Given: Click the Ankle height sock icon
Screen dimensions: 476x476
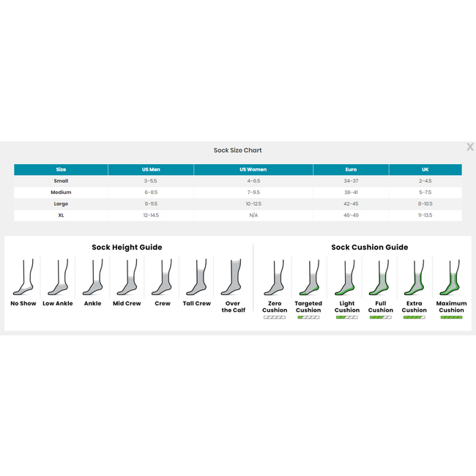Looking at the screenshot, I should (x=93, y=278).
